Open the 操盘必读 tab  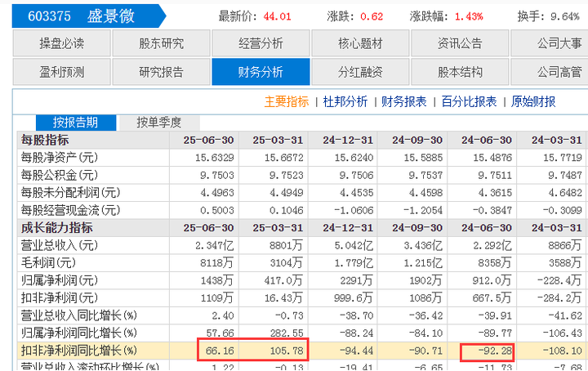(x=62, y=43)
